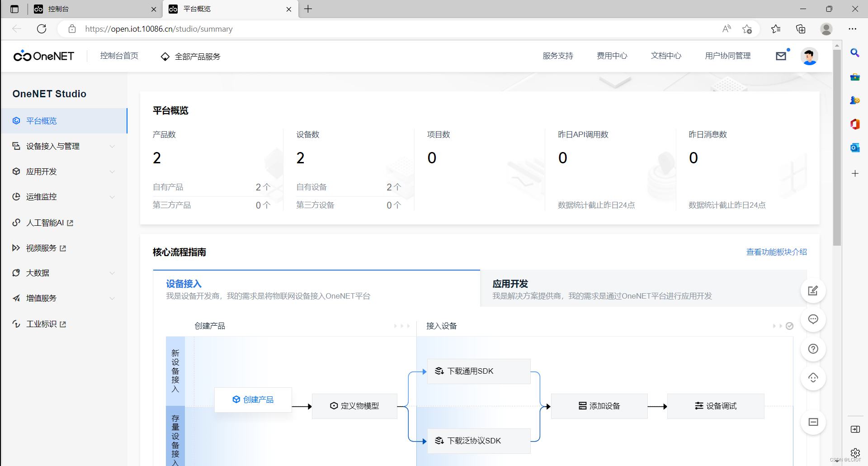Image resolution: width=868 pixels, height=466 pixels.
Task: Open 服务支持 in top navigation
Action: click(558, 56)
